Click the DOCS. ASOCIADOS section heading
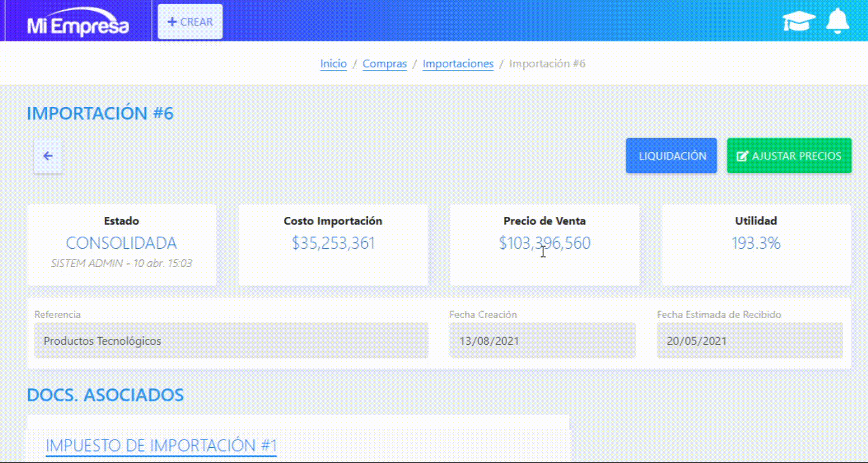This screenshot has width=868, height=463. [x=105, y=395]
